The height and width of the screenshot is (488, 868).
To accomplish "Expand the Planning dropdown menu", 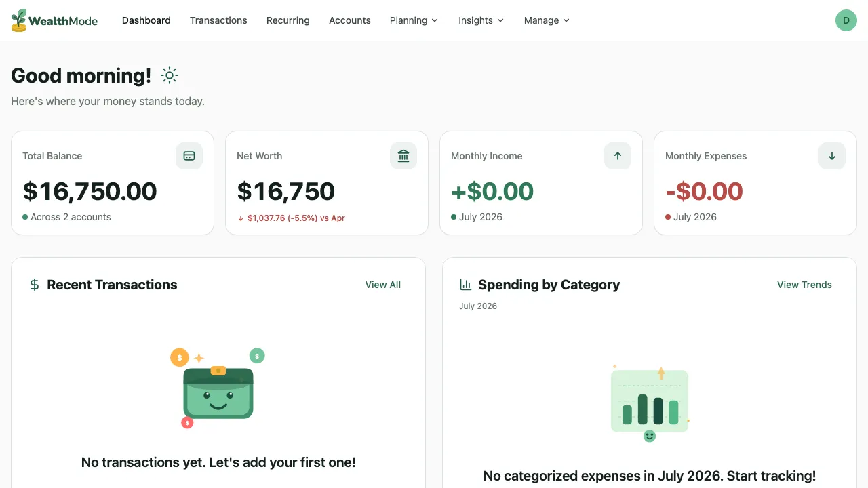I will 414,20.
